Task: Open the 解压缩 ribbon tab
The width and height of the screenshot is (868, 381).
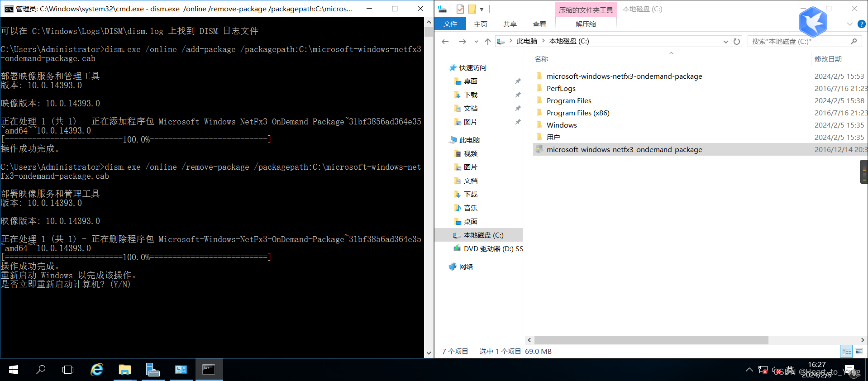Action: click(x=586, y=24)
